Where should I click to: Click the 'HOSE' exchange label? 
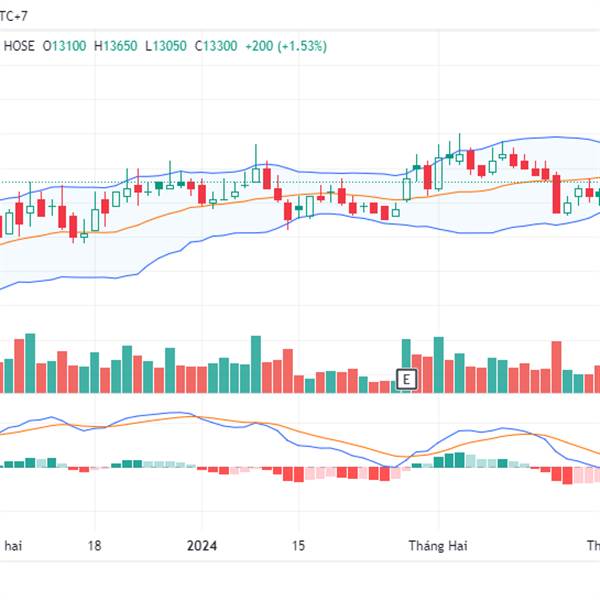19,46
